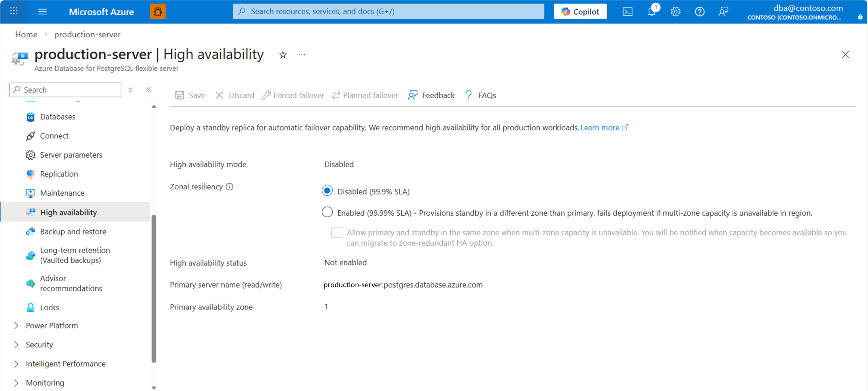Click the orange bug report icon

tap(157, 12)
